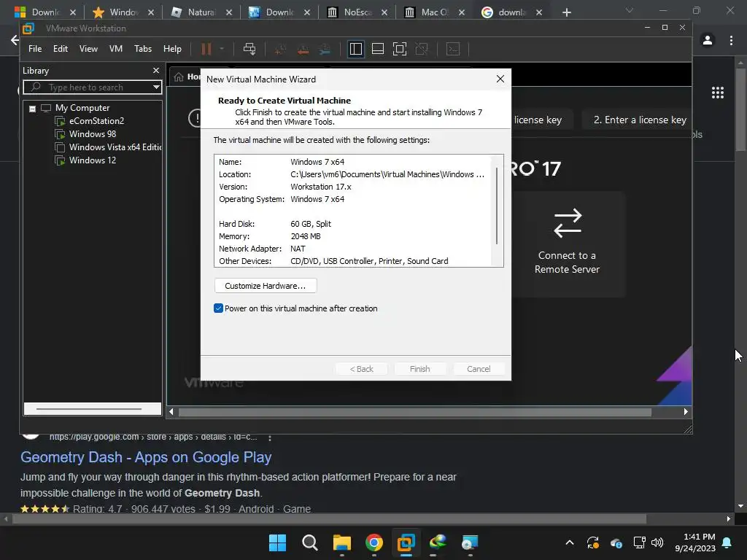This screenshot has height=560, width=747.
Task: Click the enter full screen mode icon
Action: coord(400,49)
